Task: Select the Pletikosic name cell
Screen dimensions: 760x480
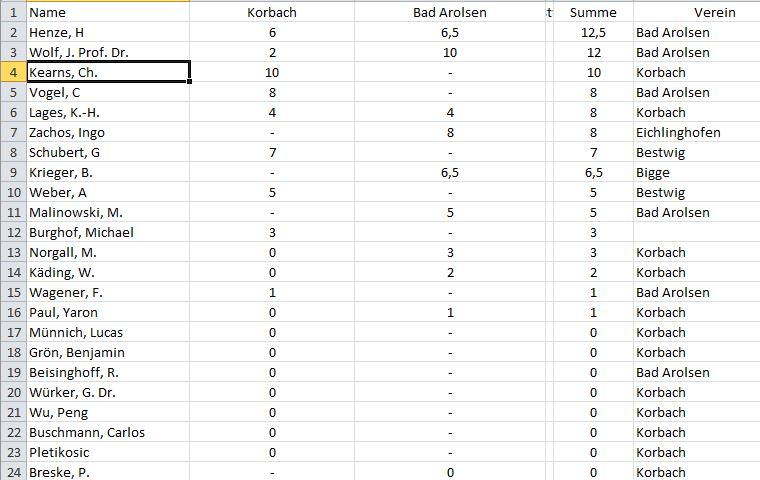Action: [x=108, y=452]
